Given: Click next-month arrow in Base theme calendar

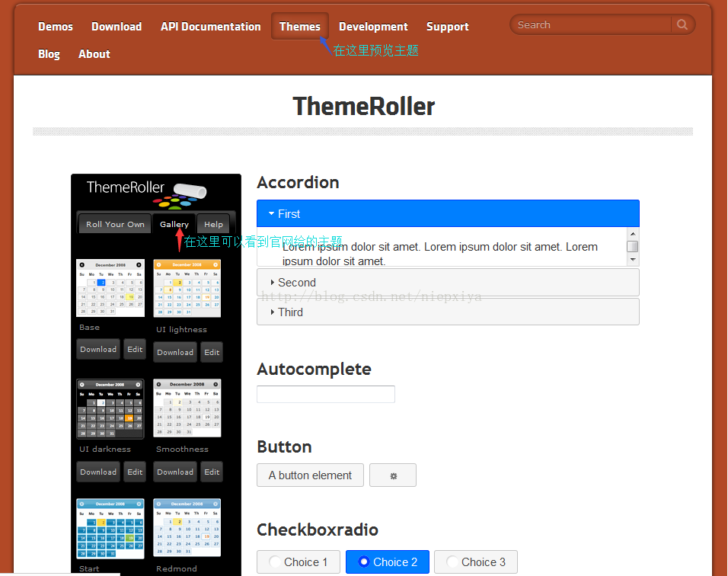Looking at the screenshot, I should [139, 265].
